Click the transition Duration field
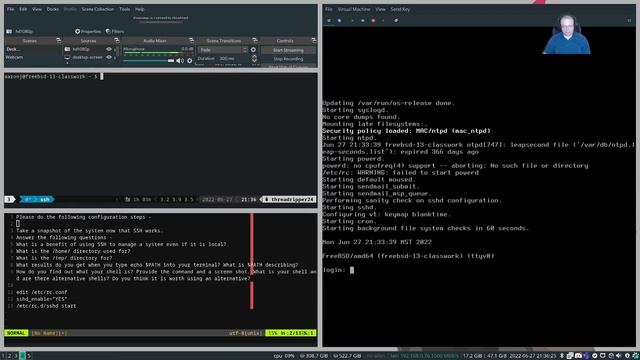Screen dimensions: 640x360 (x=233, y=59)
